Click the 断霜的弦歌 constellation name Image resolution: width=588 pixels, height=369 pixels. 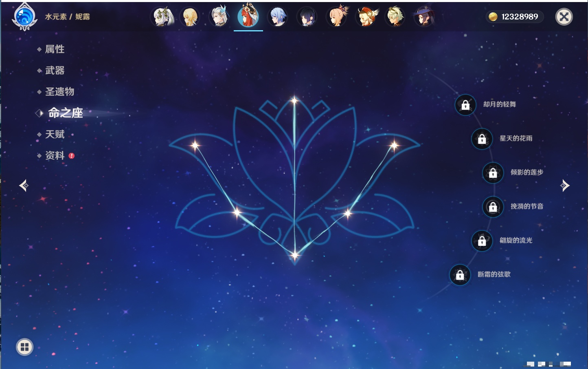(494, 274)
